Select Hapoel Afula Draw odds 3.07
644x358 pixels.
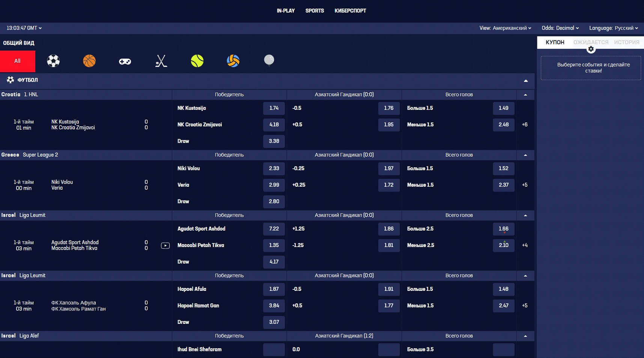tap(274, 322)
